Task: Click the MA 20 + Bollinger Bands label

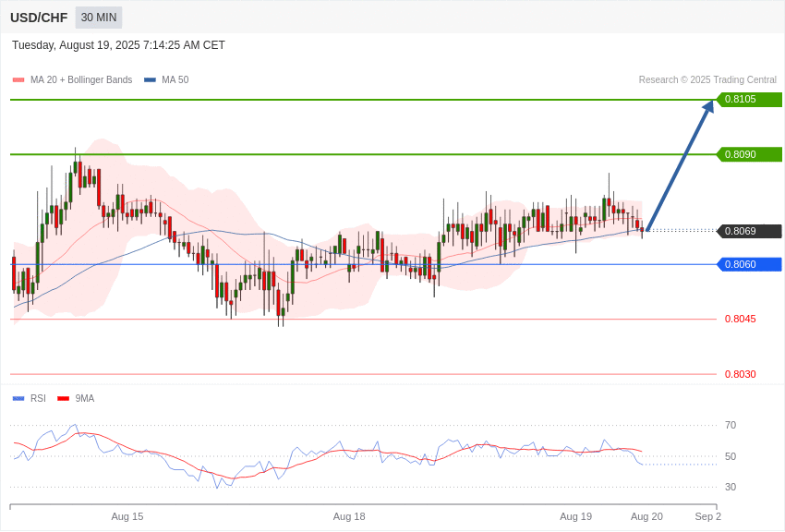Action: click(81, 80)
